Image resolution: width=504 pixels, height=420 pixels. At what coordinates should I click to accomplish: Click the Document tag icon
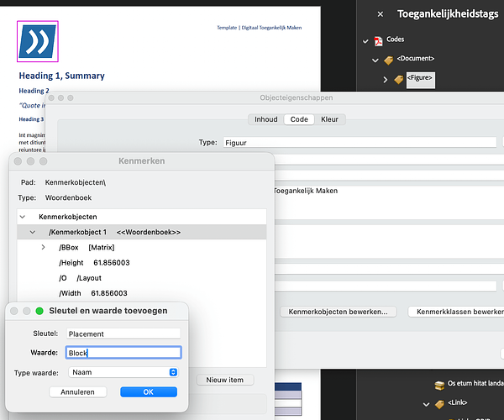[x=389, y=60]
